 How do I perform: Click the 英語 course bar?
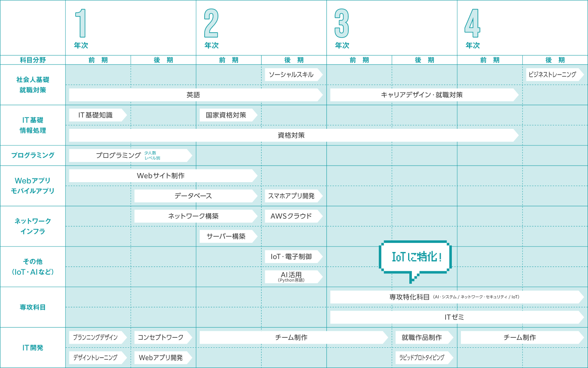(194, 95)
